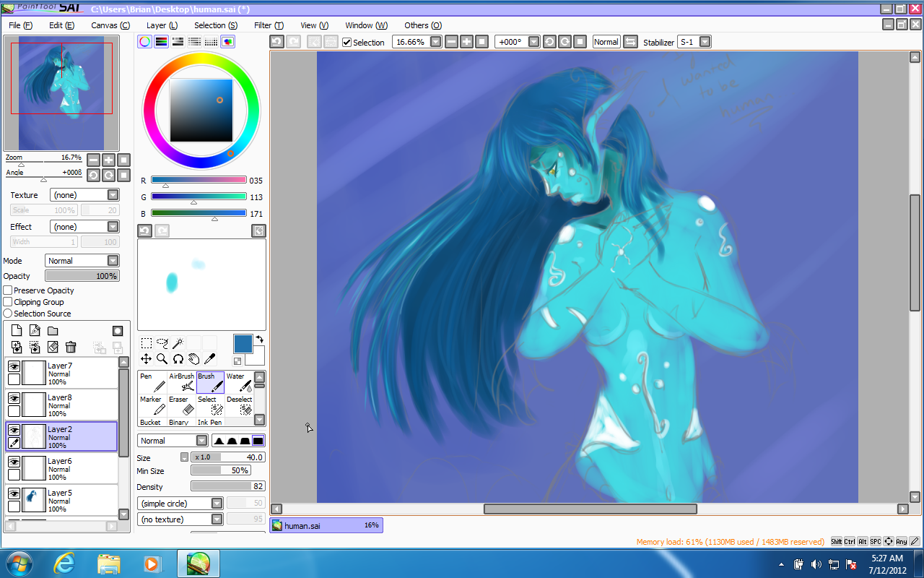Select the AirBrush tool
Viewport: 924px width, 578px height.
point(181,382)
